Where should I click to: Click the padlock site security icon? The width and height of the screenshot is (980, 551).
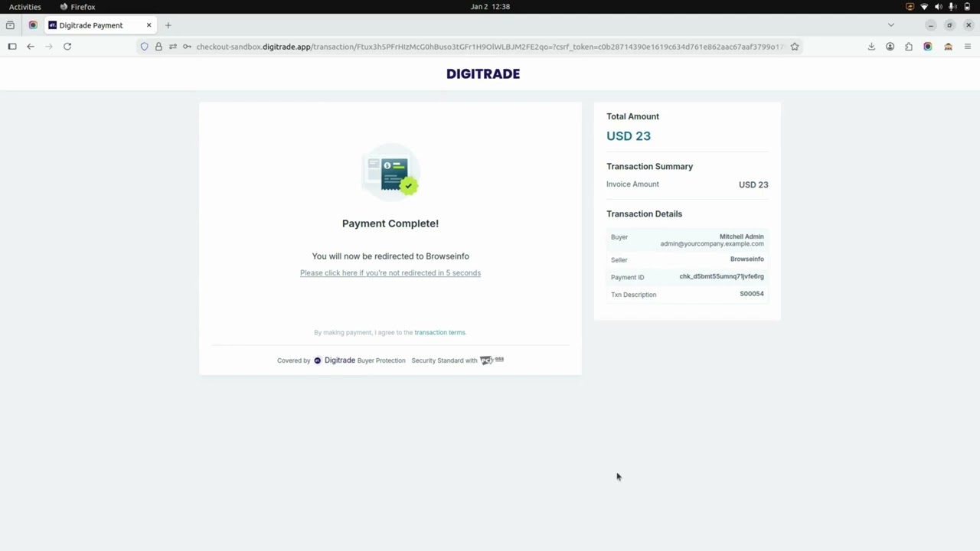[x=158, y=47]
